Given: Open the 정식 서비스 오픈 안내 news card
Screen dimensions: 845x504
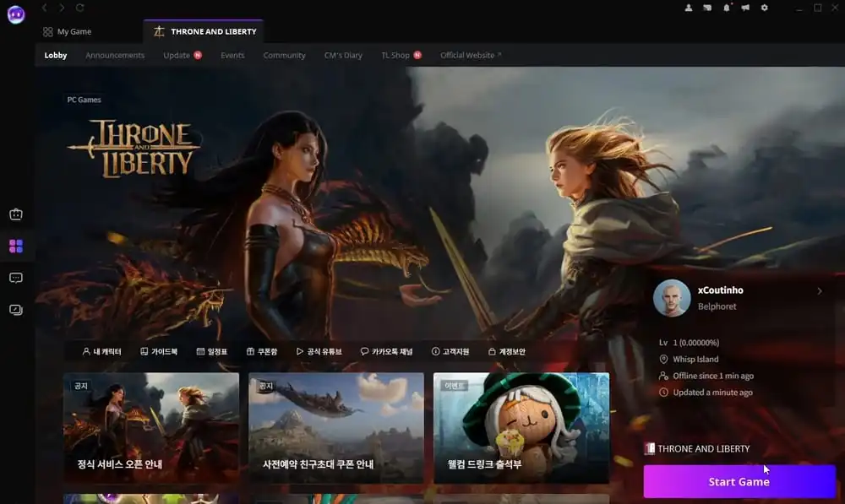Looking at the screenshot, I should pyautogui.click(x=151, y=427).
